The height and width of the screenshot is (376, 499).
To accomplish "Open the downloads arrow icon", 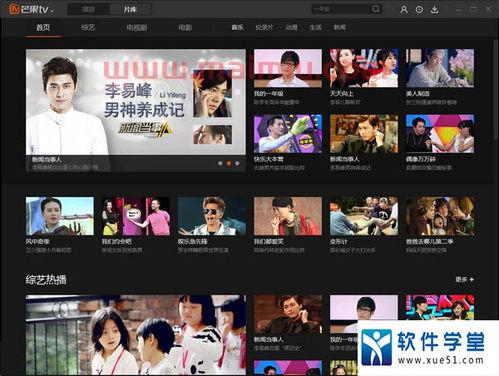I will click(434, 9).
